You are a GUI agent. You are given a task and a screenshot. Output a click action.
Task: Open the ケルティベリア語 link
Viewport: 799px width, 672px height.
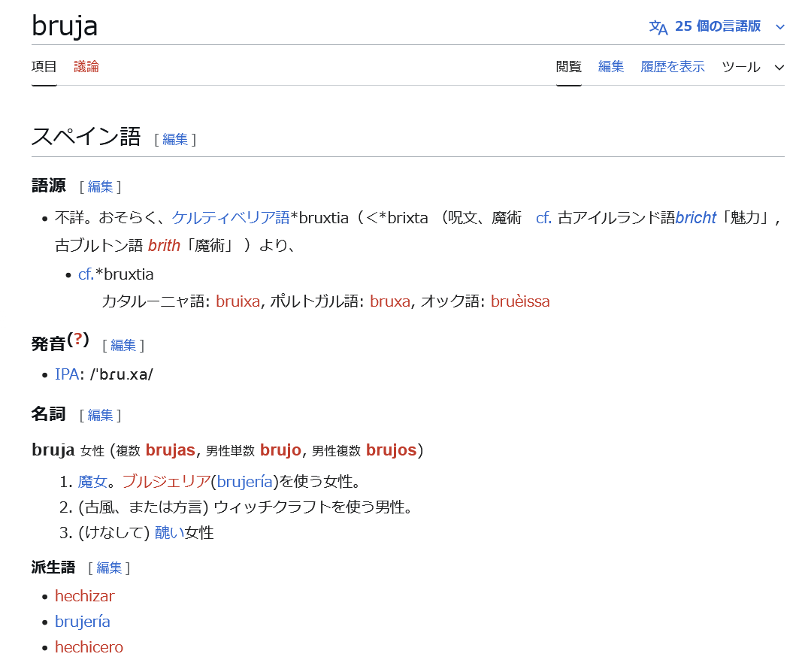click(231, 218)
